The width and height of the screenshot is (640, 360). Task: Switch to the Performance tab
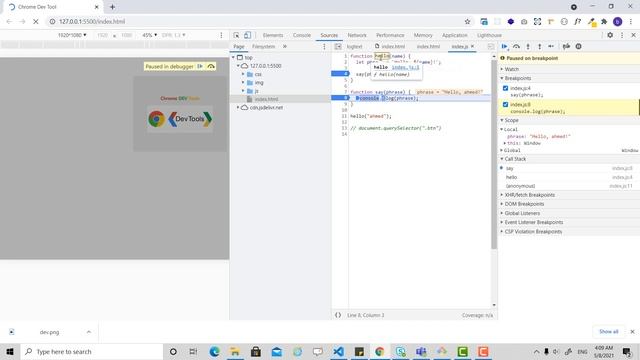click(390, 35)
